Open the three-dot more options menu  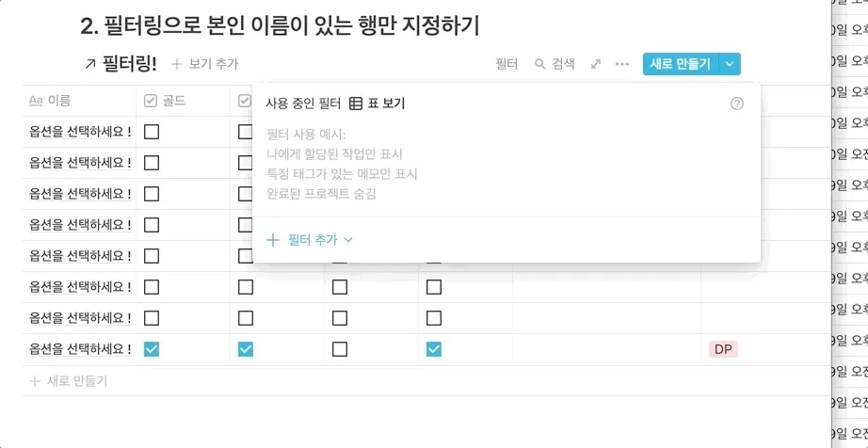click(622, 64)
